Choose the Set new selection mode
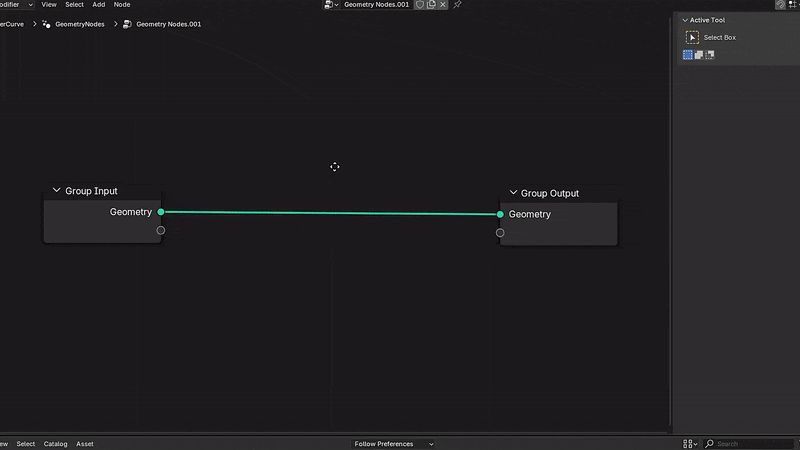800x450 pixels. coord(688,55)
